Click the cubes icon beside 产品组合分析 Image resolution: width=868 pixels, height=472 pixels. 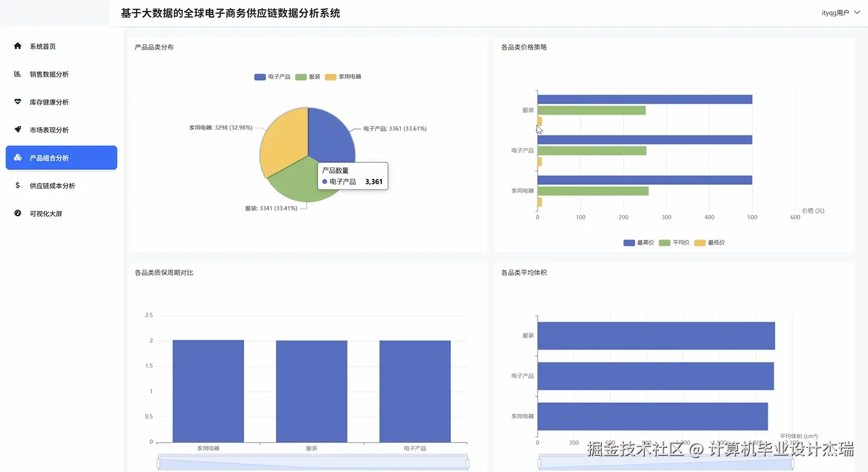[x=18, y=158]
